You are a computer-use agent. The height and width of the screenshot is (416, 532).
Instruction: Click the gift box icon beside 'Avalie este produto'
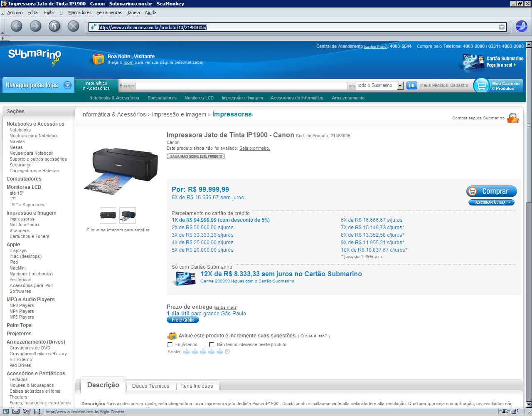coord(172,336)
